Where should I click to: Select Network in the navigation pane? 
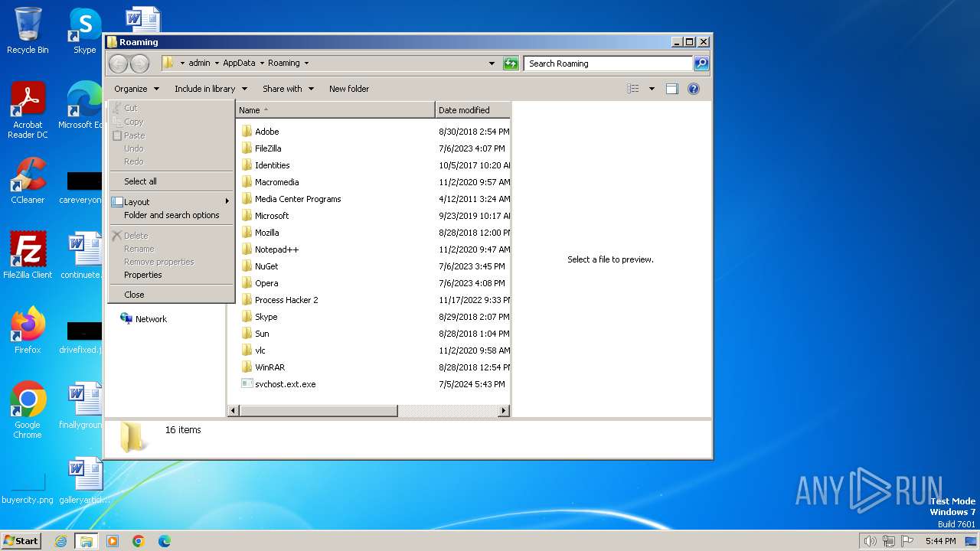[x=151, y=319]
